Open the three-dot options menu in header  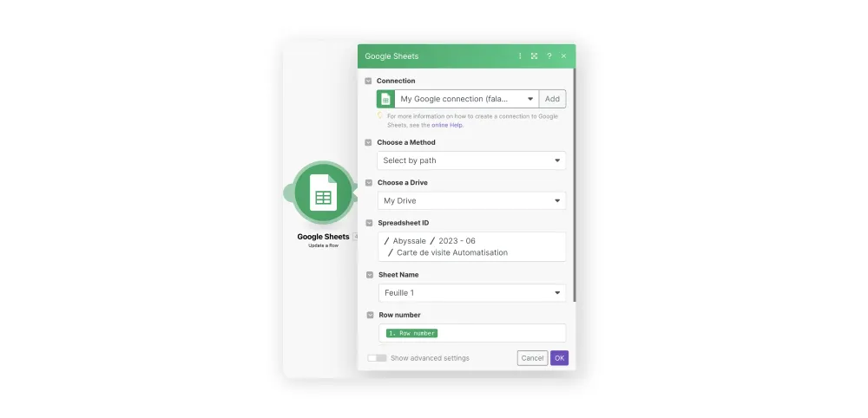click(x=520, y=56)
